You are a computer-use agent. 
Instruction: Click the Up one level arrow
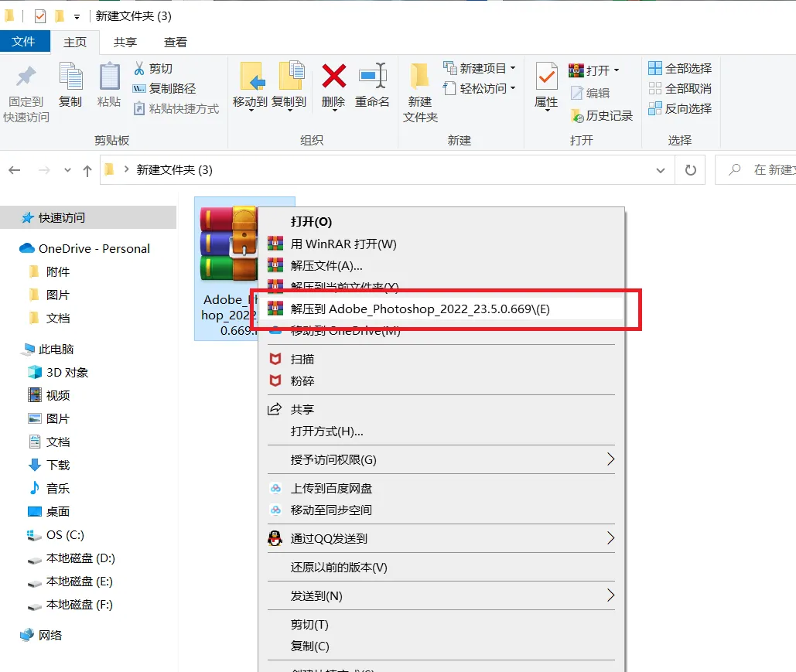pos(87,171)
